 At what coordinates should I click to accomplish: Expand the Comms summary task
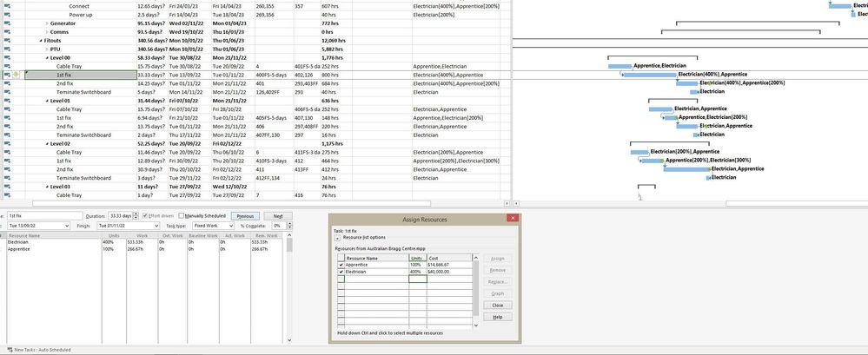tap(47, 32)
